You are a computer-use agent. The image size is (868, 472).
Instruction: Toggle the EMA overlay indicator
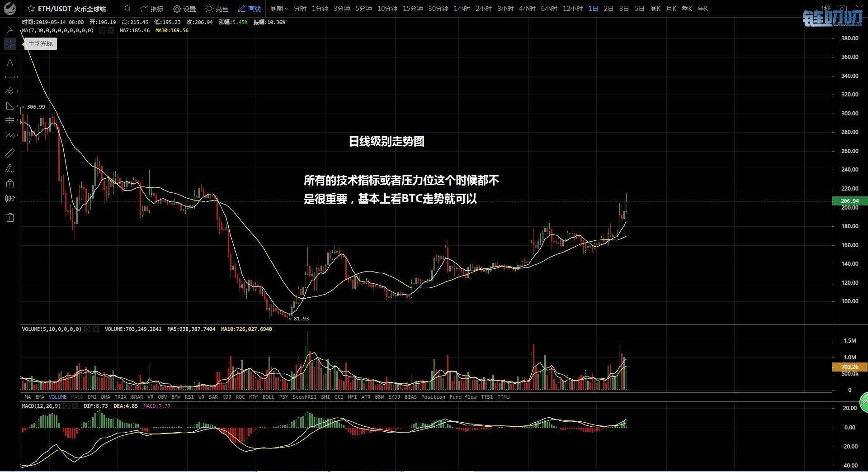point(40,397)
